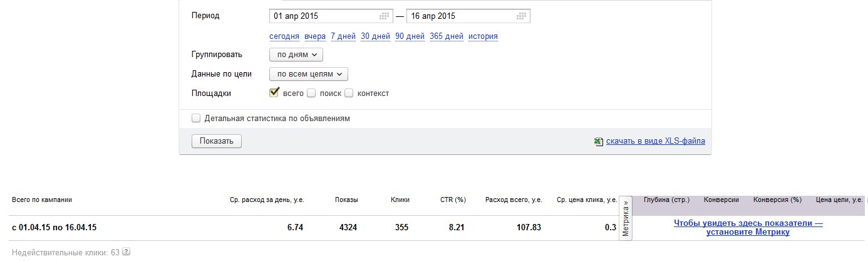868x261 pixels.
Task: Set period to "7 дней"
Action: point(343,36)
